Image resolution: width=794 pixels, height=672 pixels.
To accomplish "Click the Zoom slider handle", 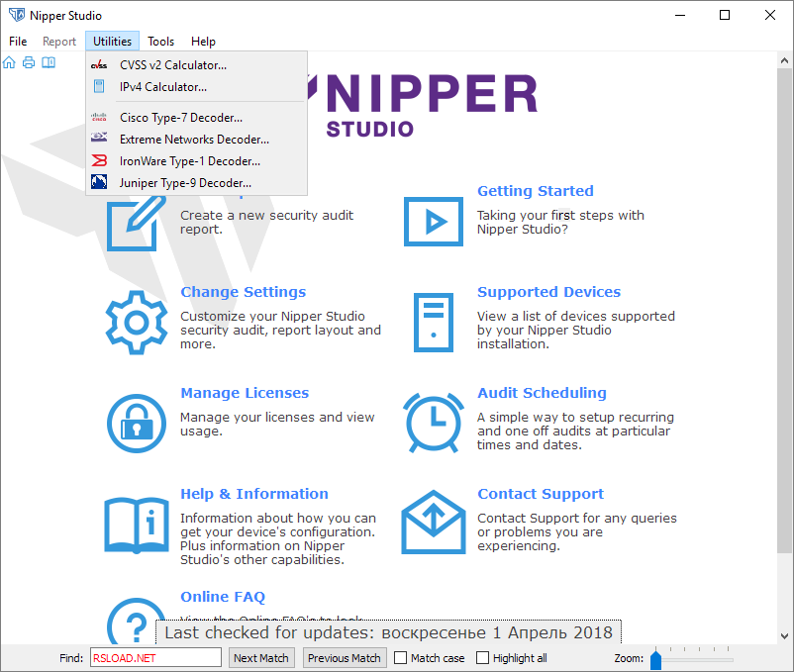I will click(655, 659).
